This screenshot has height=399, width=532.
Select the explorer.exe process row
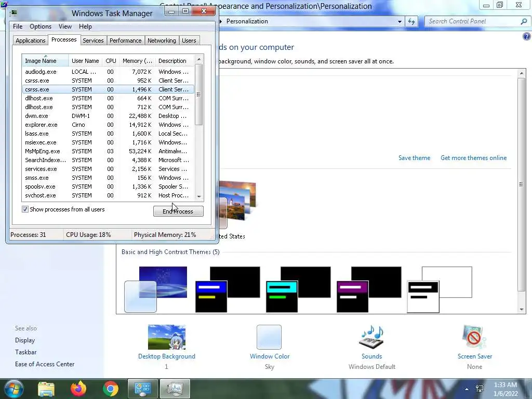[108, 125]
